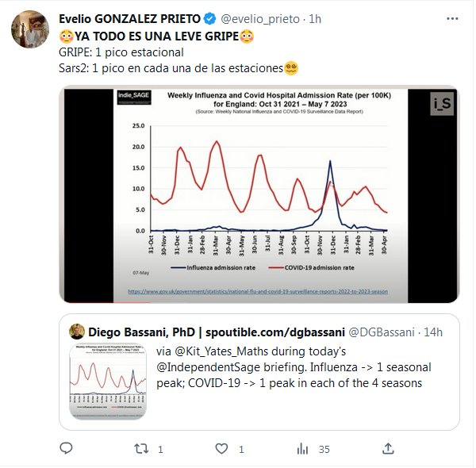Like the tweet with heart icon
The width and height of the screenshot is (476, 468).
point(221,449)
